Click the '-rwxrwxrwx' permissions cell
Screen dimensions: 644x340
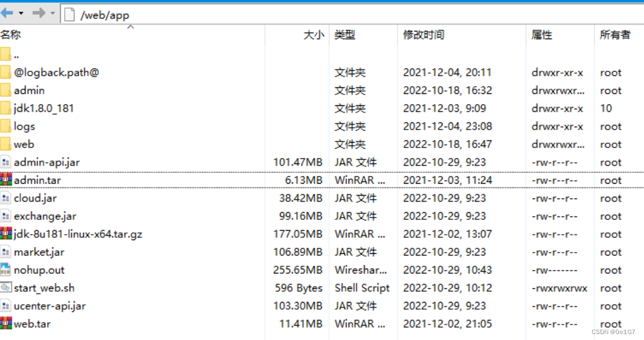pos(560,288)
